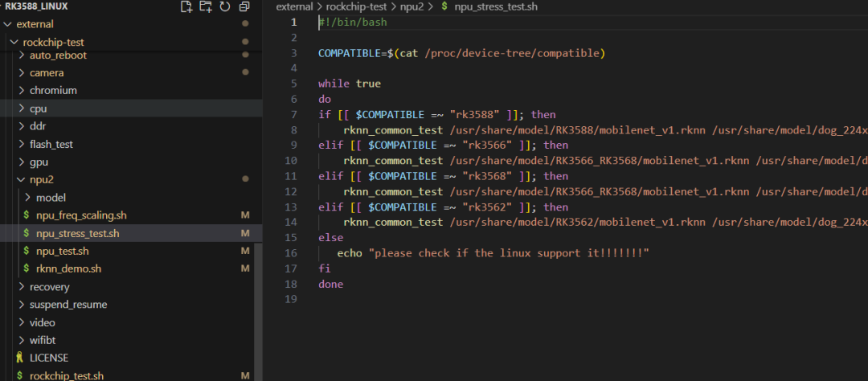Refresh the explorer file tree
Image resolution: width=868 pixels, height=381 pixels.
click(x=225, y=6)
